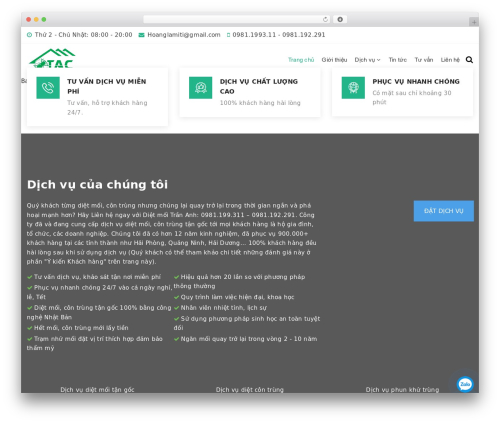Open the Liên hệ menu item
The width and height of the screenshot is (500, 423).
point(450,60)
